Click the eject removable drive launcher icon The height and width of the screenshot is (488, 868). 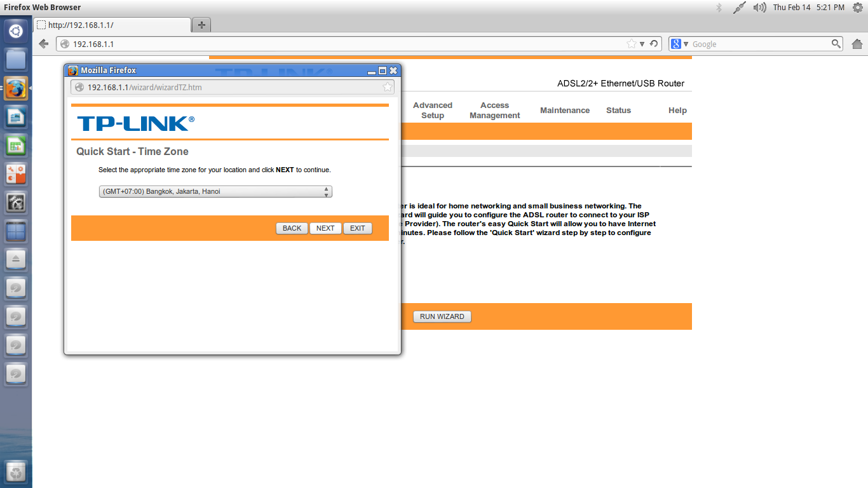16,259
